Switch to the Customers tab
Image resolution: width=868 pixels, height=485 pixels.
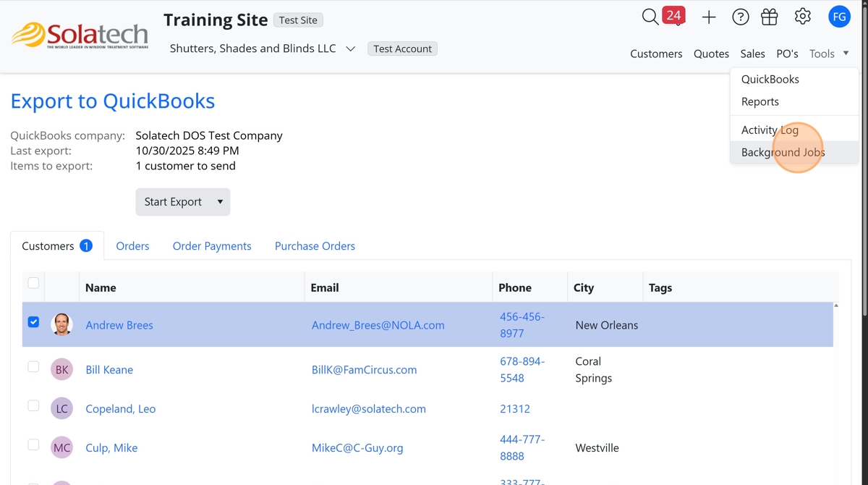pos(57,246)
